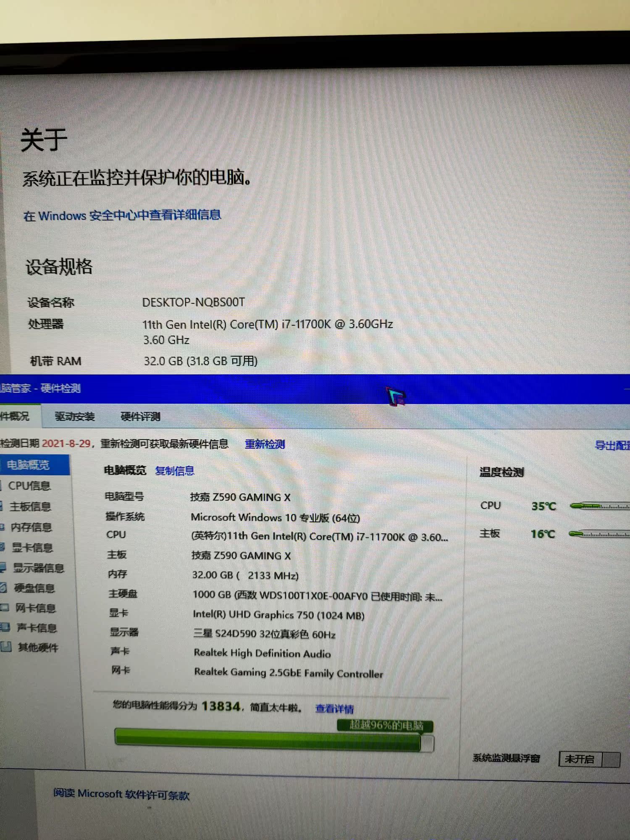Click the 超越96%的电脑 badge
Screen dimensions: 630x840
pos(385,725)
